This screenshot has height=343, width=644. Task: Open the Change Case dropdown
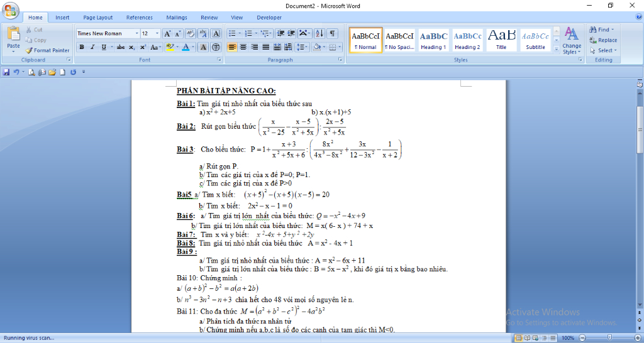point(156,47)
